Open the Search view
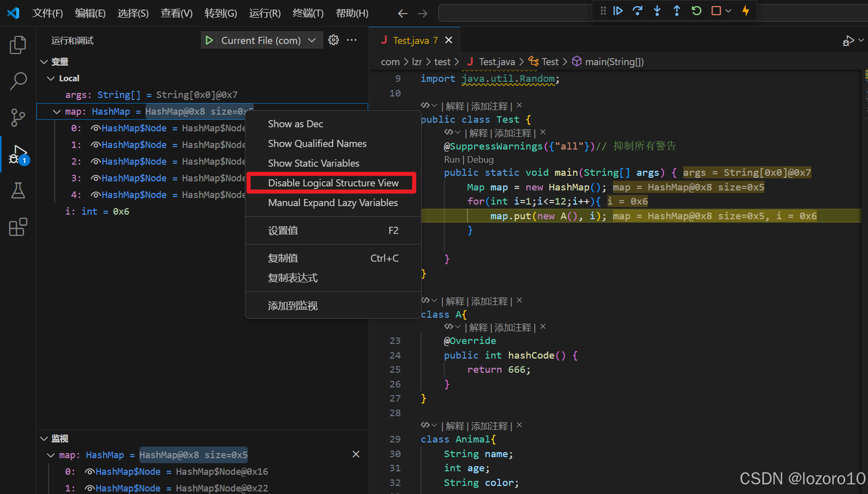Viewport: 868px width, 494px height. [x=18, y=81]
